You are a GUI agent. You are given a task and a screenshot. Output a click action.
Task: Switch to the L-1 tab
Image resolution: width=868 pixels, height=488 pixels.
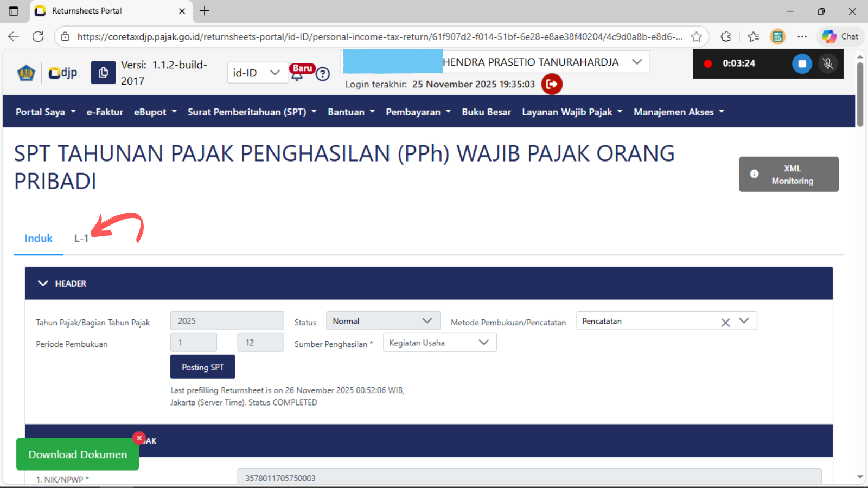81,239
